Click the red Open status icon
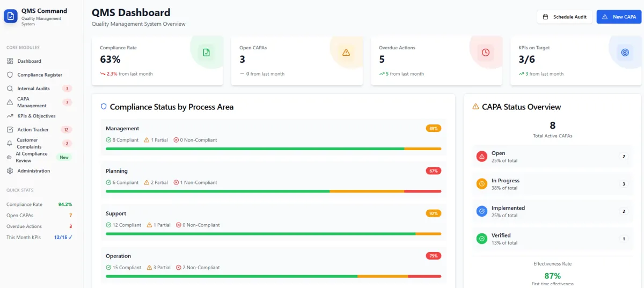 tap(482, 157)
